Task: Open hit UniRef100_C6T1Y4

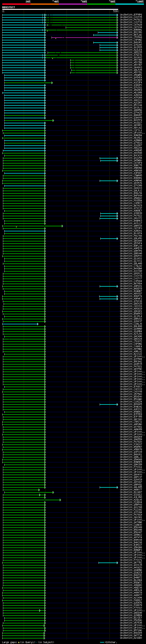Action: (131, 27)
